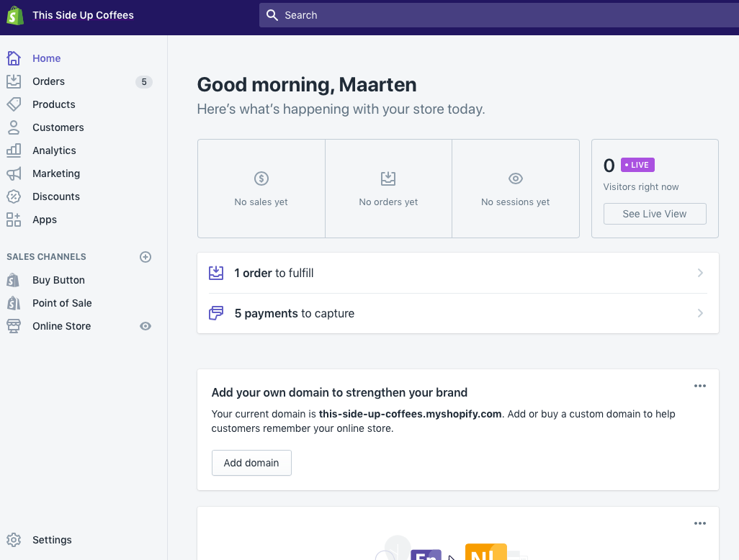The image size is (739, 560).
Task: Open the Products section
Action: coord(54,104)
